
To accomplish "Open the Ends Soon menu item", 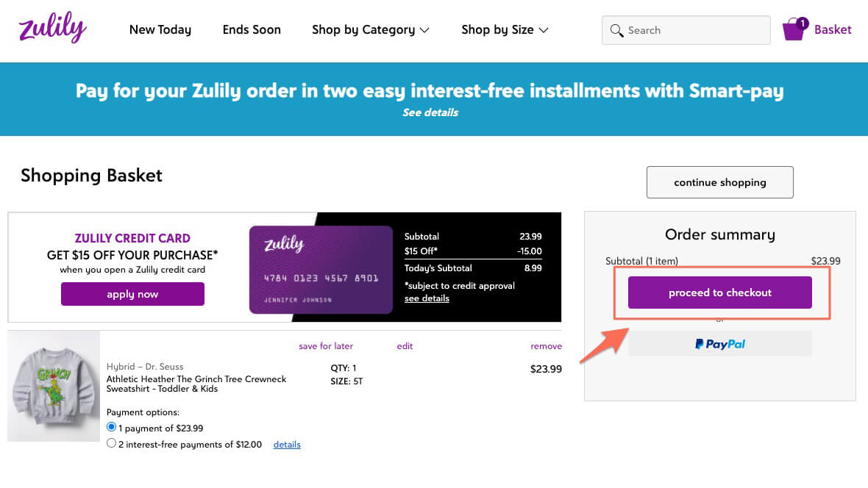I will pyautogui.click(x=252, y=30).
